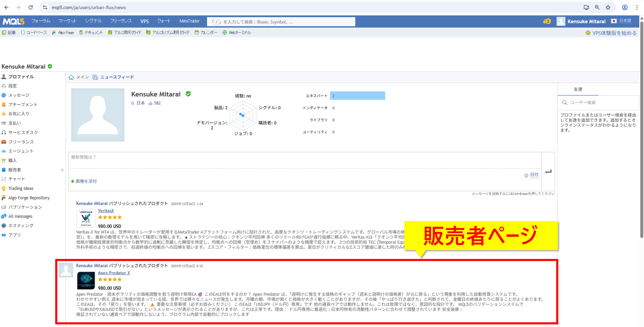The height and width of the screenshot is (327, 644).
Task: Set post date via 日付 link
Action: pyautogui.click(x=534, y=175)
